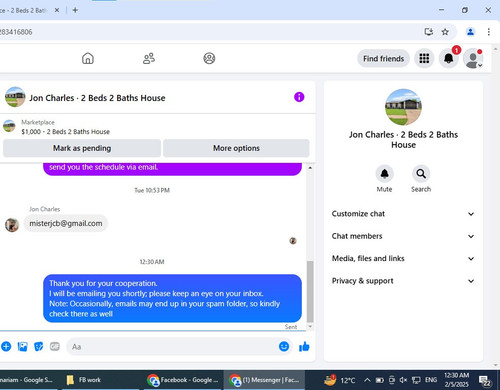Go to Facebook Home icon
The width and height of the screenshot is (500, 390).
(x=88, y=58)
